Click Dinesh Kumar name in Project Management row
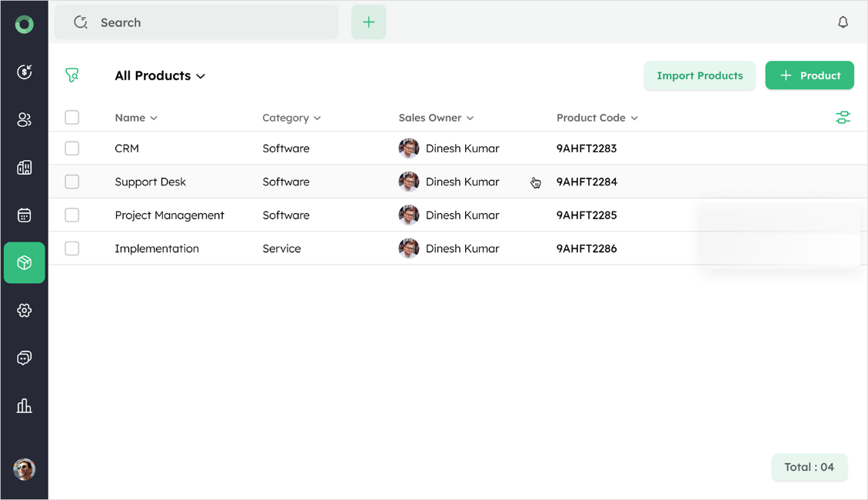The height and width of the screenshot is (500, 868). coord(462,215)
